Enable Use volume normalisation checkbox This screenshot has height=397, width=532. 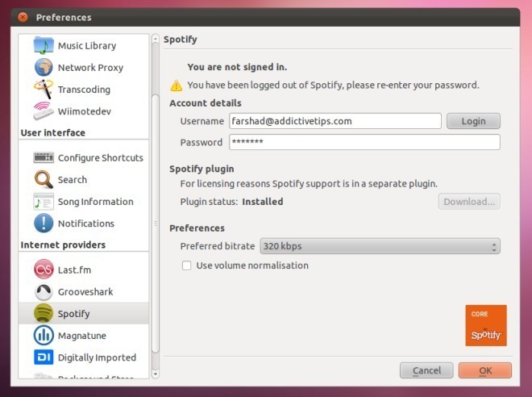coord(186,265)
